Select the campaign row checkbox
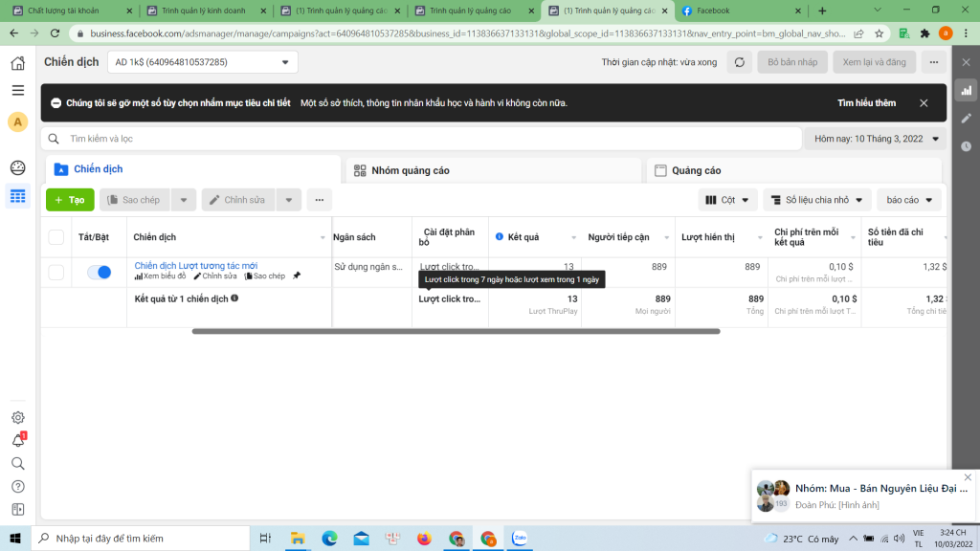The image size is (980, 551). [56, 273]
